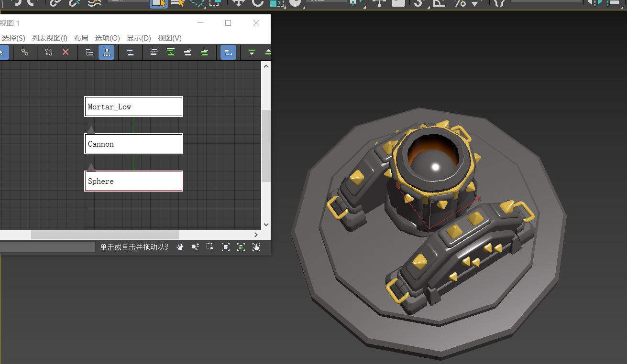The width and height of the screenshot is (627, 364).
Task: Select the hand Pan tool in schematic view
Action: pos(180,247)
